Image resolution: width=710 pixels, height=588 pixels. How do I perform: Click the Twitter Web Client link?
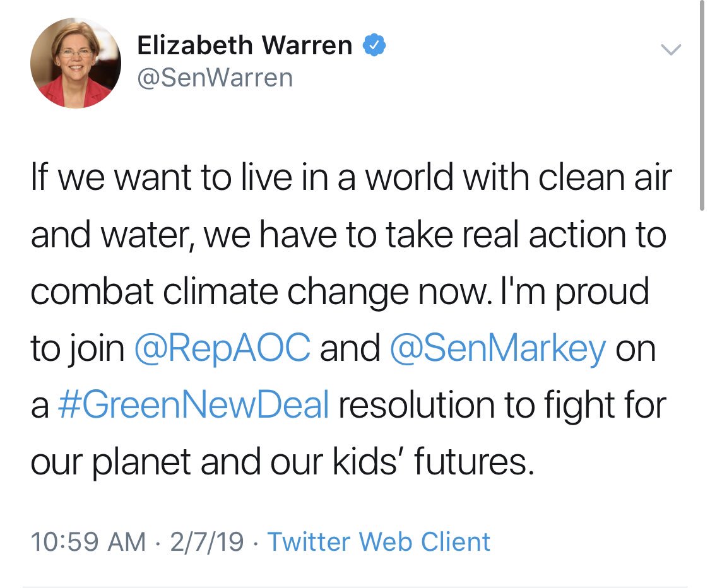click(379, 541)
